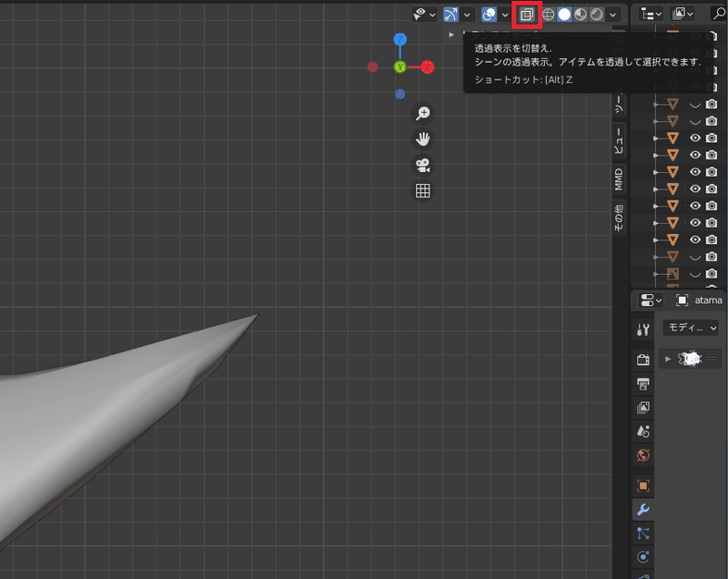The height and width of the screenshot is (579, 728).
Task: Open the Output properties tab
Action: pyautogui.click(x=643, y=384)
